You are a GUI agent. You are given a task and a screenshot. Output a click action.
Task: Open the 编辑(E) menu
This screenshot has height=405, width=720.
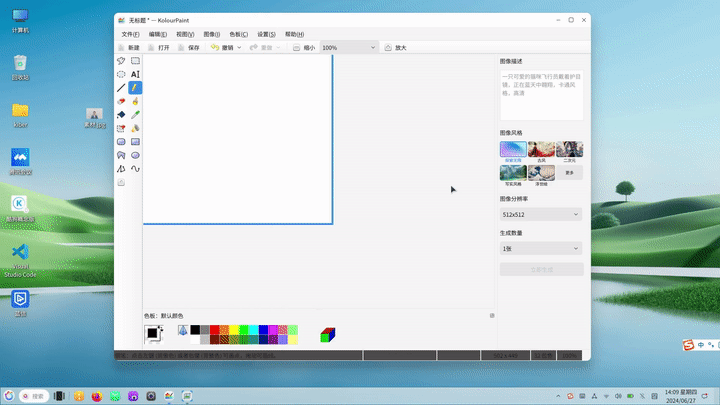[158, 34]
